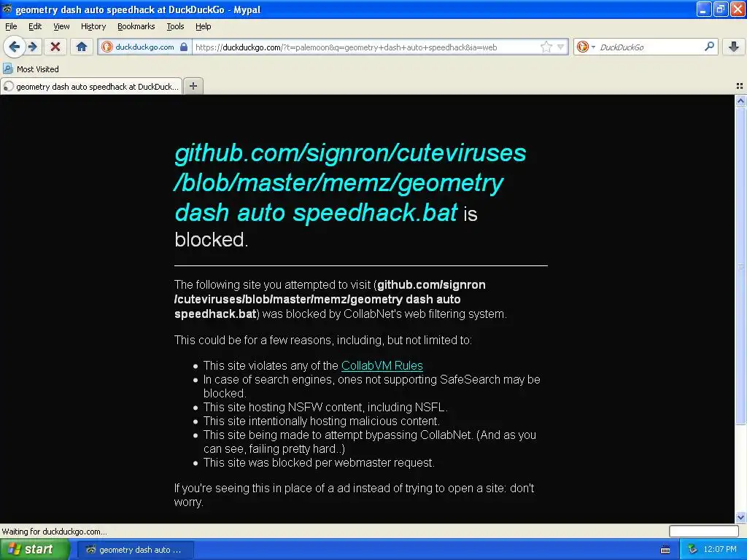747x560 pixels.
Task: Open the Windows start button
Action: tap(34, 550)
